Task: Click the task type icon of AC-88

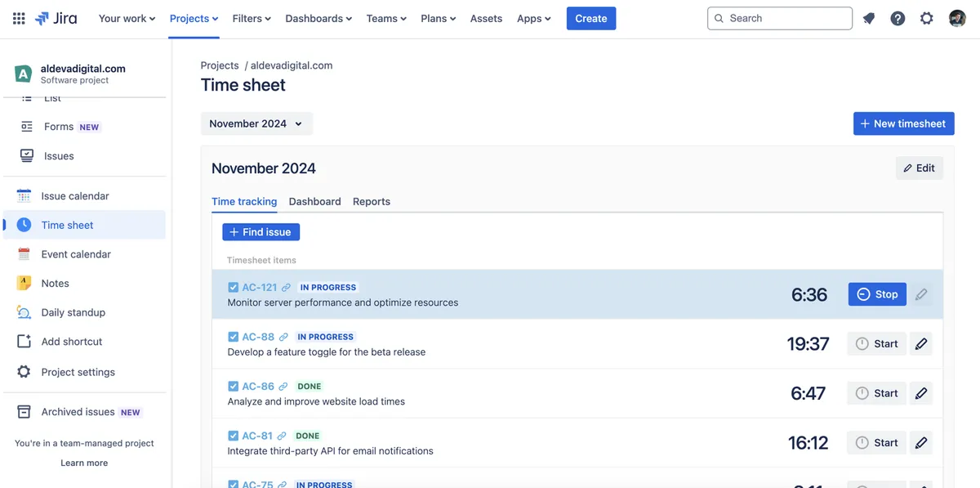Action: tap(233, 337)
